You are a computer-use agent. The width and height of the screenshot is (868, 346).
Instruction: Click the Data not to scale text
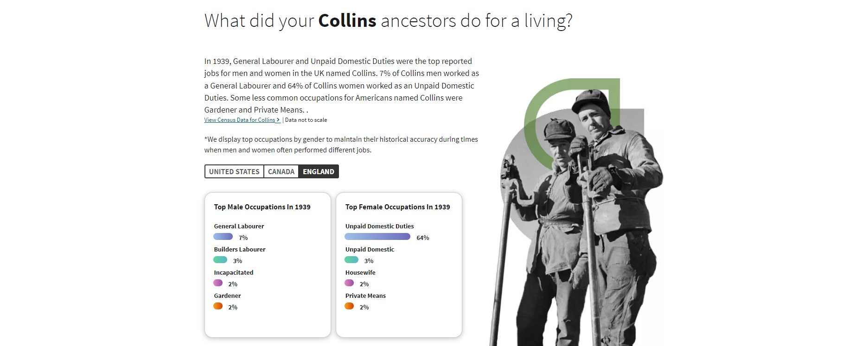point(305,120)
